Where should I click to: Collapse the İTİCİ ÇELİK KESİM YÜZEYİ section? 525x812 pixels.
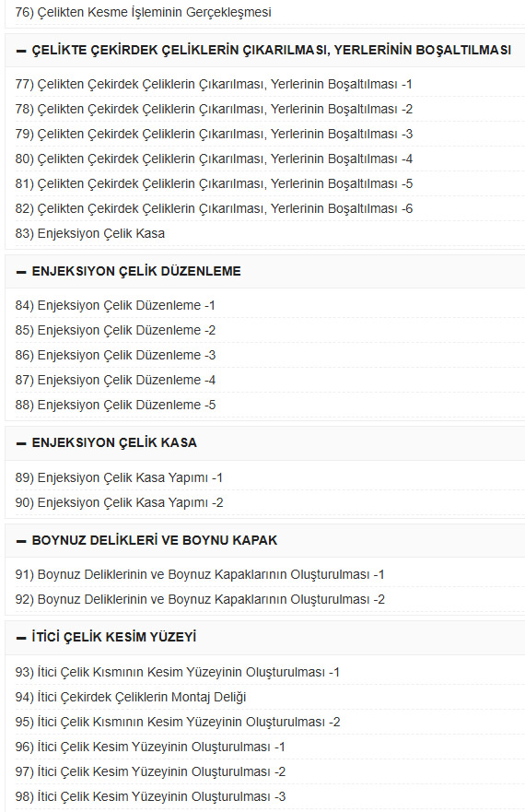pyautogui.click(x=21, y=638)
